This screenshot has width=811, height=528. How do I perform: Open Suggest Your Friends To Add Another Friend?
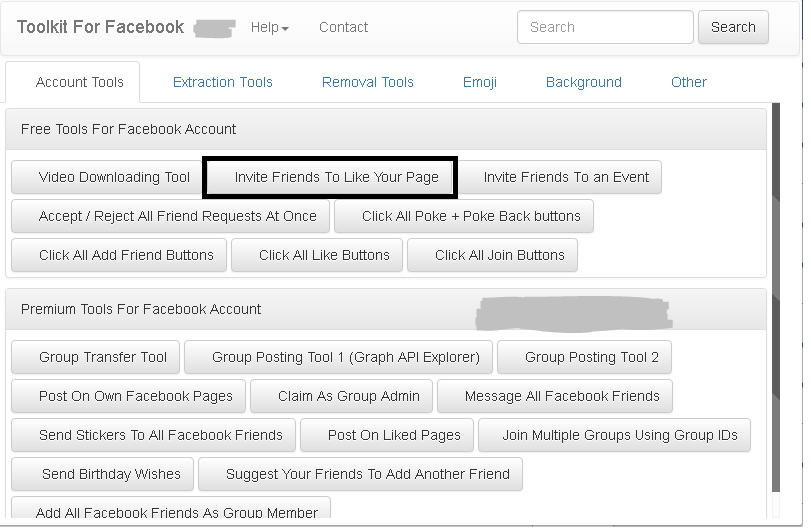click(x=361, y=474)
